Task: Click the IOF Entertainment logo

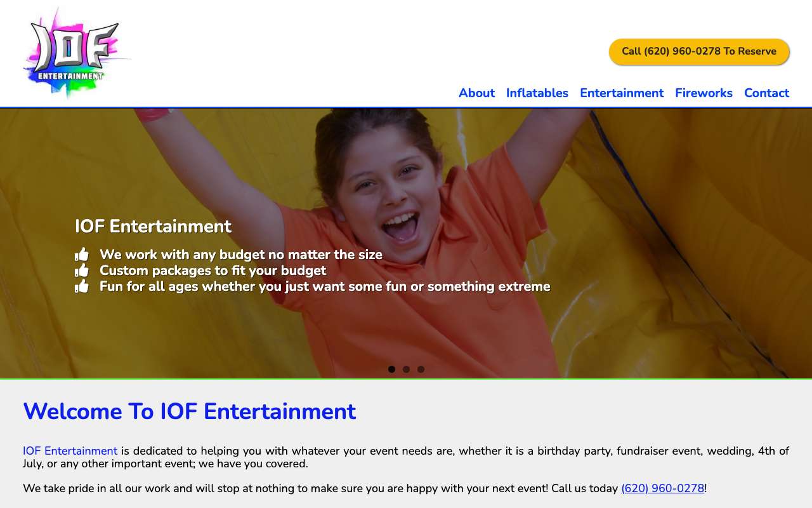Action: (77, 53)
